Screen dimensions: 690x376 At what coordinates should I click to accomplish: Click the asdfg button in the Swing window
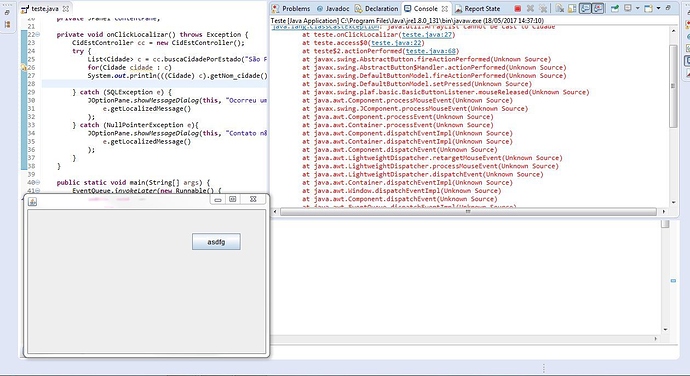[216, 242]
